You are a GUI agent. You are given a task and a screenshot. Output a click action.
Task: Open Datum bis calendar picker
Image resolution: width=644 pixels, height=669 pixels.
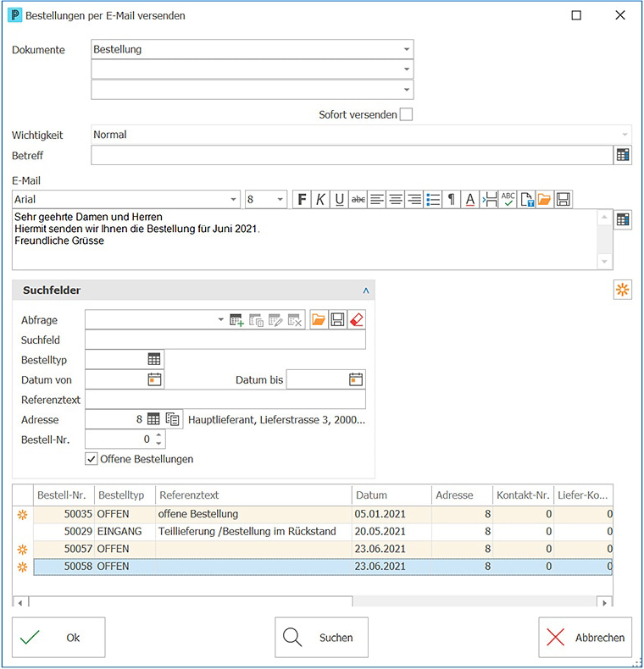tap(356, 379)
